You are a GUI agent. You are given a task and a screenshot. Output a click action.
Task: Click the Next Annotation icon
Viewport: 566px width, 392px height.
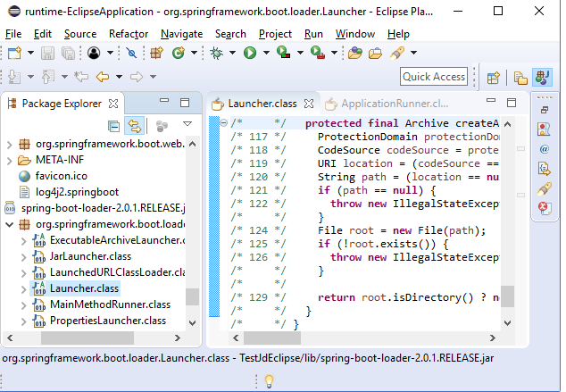coord(14,77)
